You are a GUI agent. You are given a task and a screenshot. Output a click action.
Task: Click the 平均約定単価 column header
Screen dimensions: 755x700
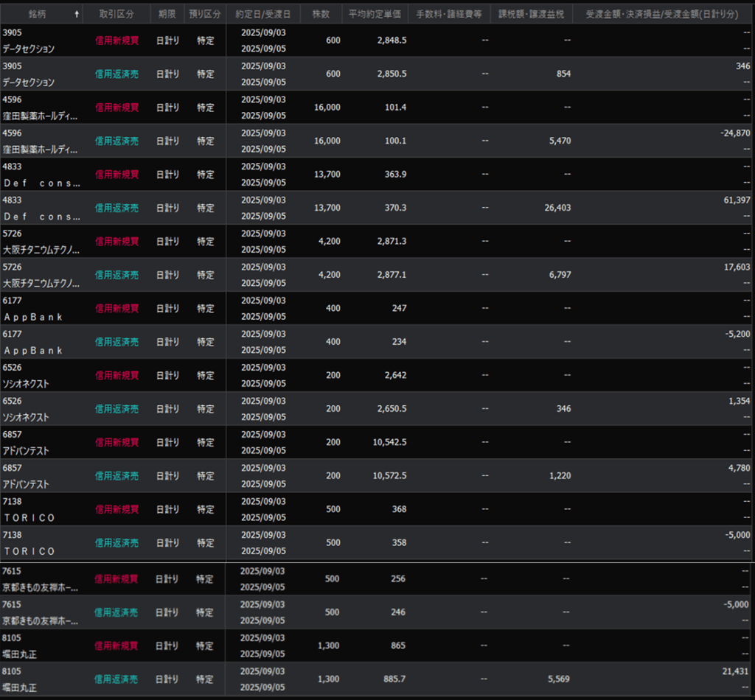(375, 15)
